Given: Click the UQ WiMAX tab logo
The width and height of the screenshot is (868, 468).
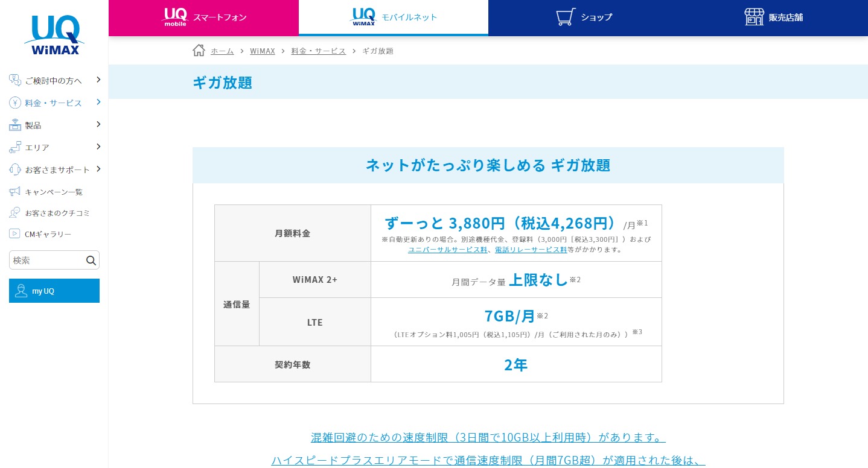Looking at the screenshot, I should pos(363,17).
